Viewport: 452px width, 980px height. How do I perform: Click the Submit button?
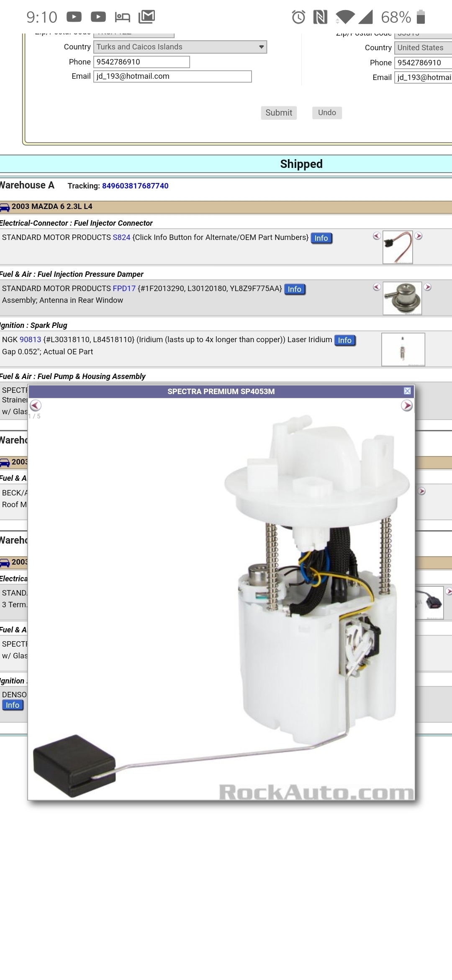click(x=279, y=113)
